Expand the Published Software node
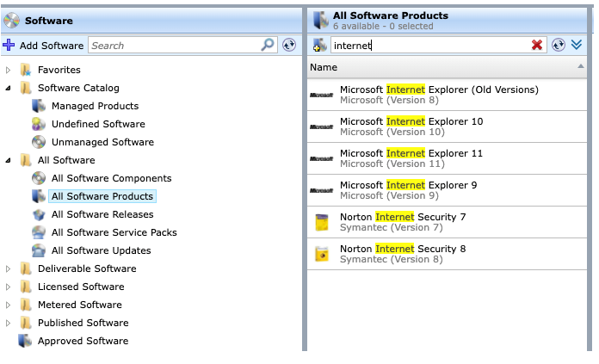The width and height of the screenshot is (599, 364). click(x=8, y=323)
